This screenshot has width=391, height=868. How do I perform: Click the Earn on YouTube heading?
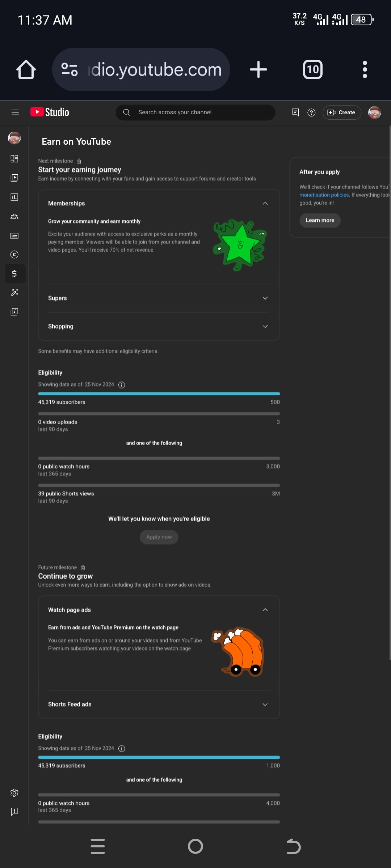(76, 142)
